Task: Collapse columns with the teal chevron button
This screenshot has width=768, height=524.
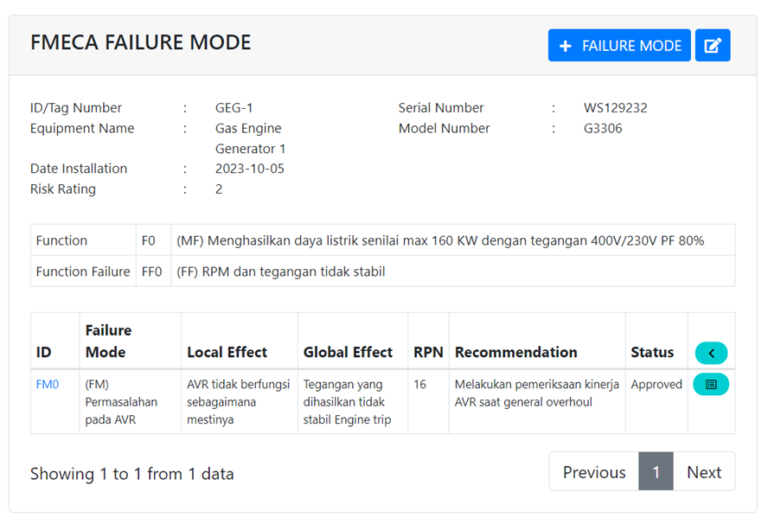Action: [x=710, y=353]
